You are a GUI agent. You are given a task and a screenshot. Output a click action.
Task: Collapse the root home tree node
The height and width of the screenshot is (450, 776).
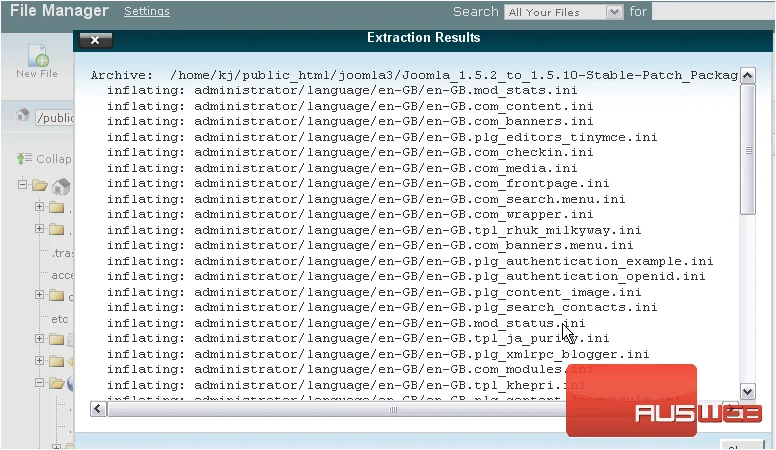pyautogui.click(x=22, y=185)
